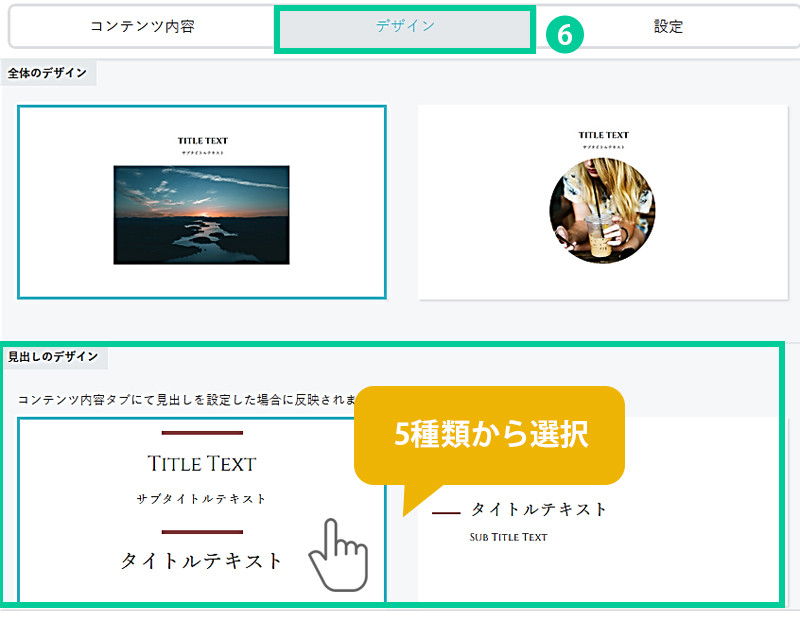
Task: Click the heading description text about コンテンツ内容タブ
Action: (x=187, y=400)
